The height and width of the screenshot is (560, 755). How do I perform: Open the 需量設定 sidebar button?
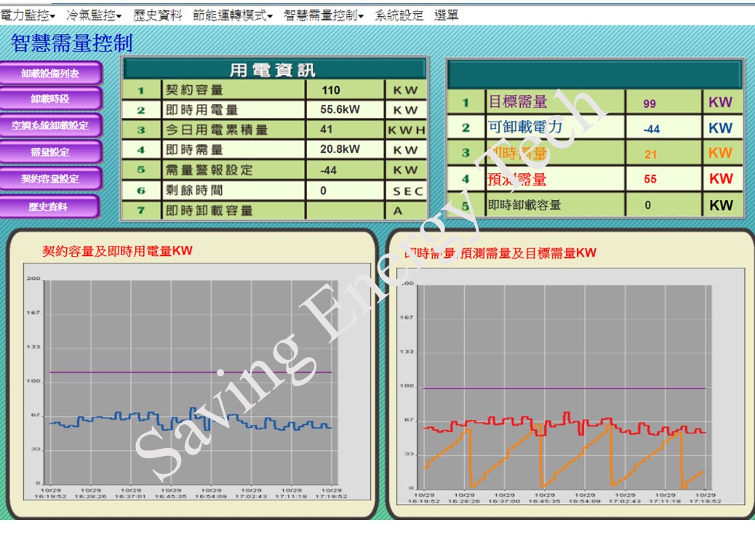click(50, 152)
